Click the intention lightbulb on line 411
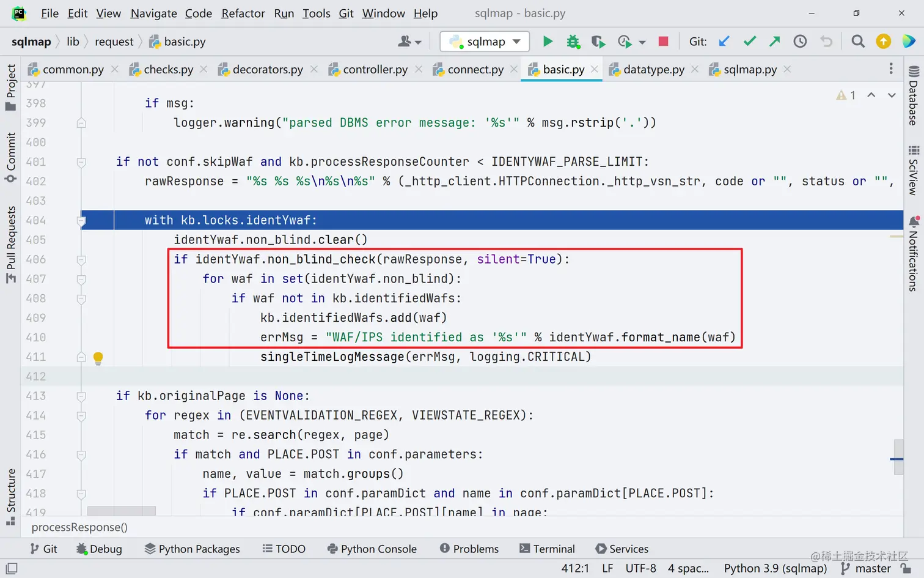 [98, 358]
